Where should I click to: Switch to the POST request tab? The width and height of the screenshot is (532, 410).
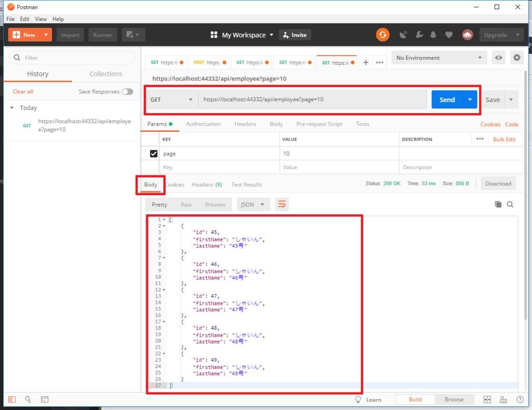tap(208, 63)
